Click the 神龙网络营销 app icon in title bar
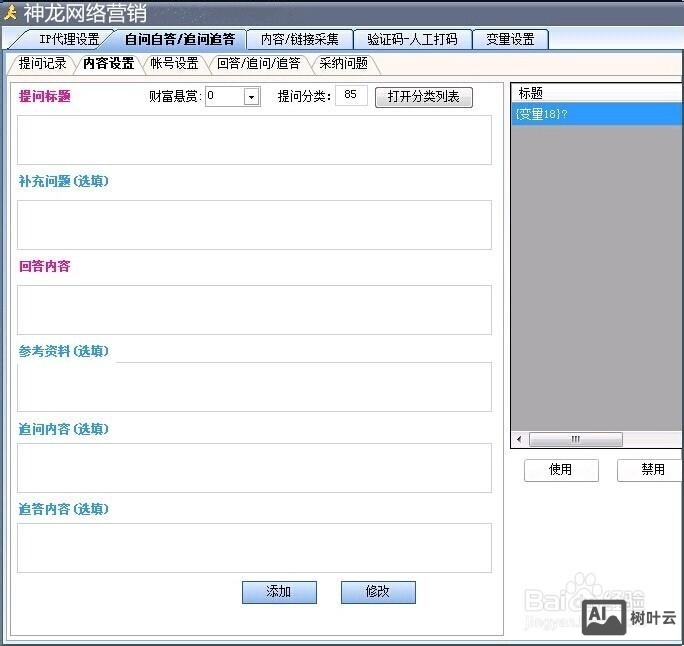This screenshot has height=646, width=684. coord(10,13)
